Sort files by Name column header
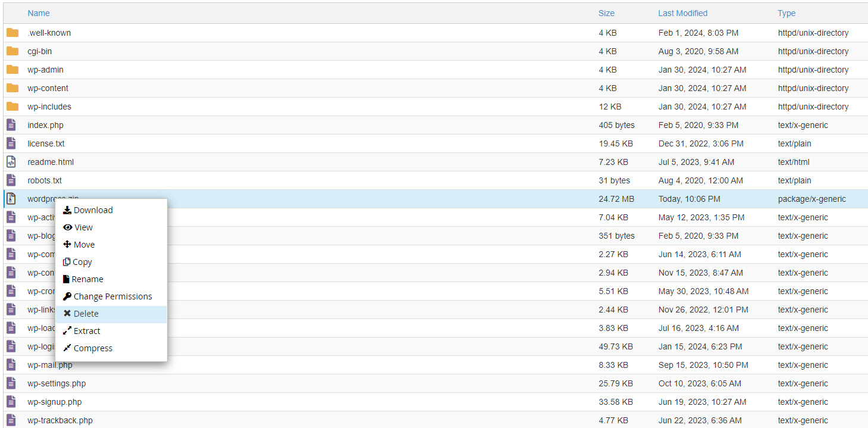The image size is (868, 428). (39, 13)
